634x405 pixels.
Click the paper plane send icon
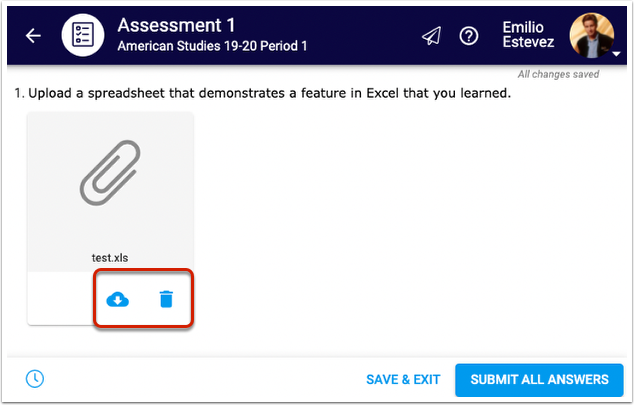(x=431, y=36)
